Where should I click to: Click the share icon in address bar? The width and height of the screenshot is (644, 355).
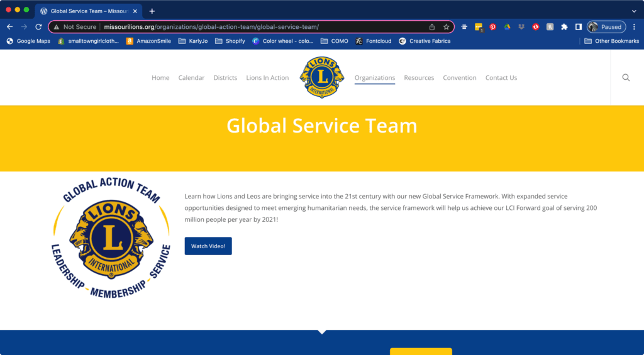[x=432, y=27]
